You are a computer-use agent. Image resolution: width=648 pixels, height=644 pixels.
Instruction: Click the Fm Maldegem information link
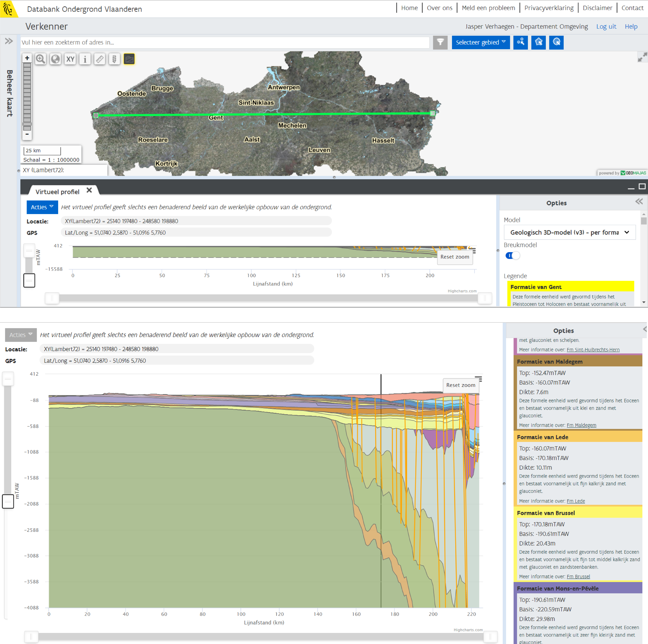coord(581,425)
